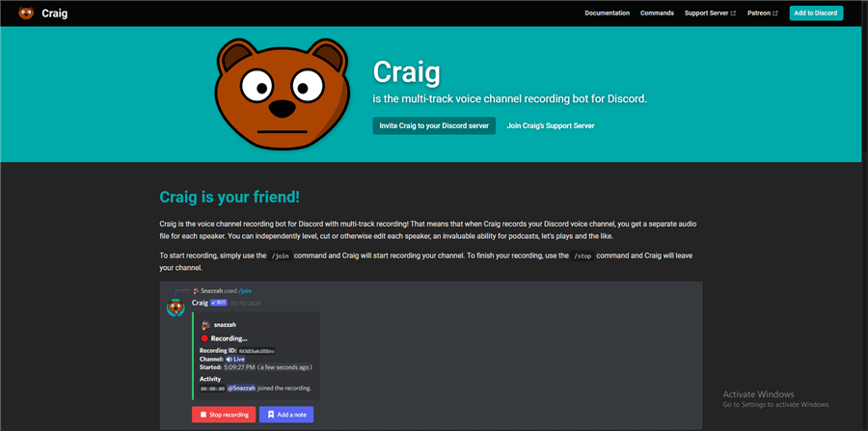
Task: Click the hero tagline about multi-track recording bot
Action: (x=510, y=99)
